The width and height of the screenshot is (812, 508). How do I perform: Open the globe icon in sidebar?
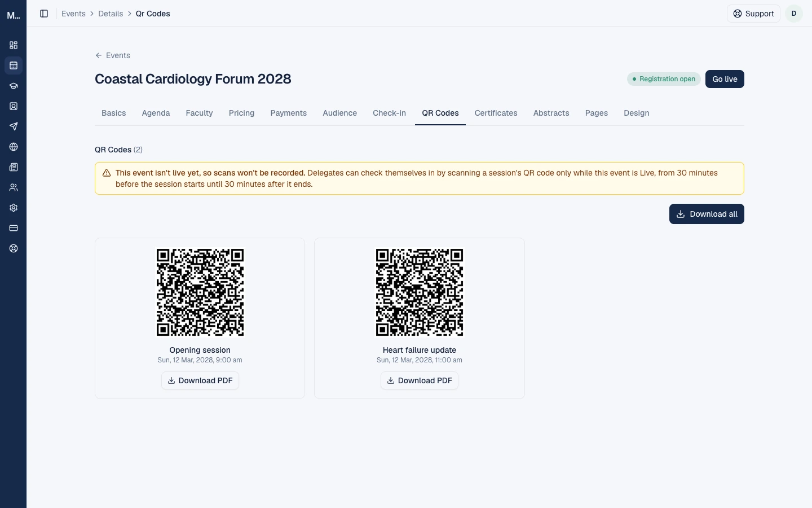pos(14,147)
